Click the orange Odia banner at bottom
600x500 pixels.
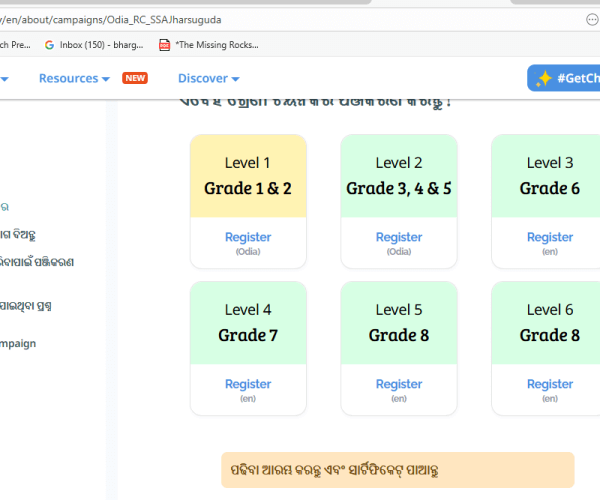point(398,470)
